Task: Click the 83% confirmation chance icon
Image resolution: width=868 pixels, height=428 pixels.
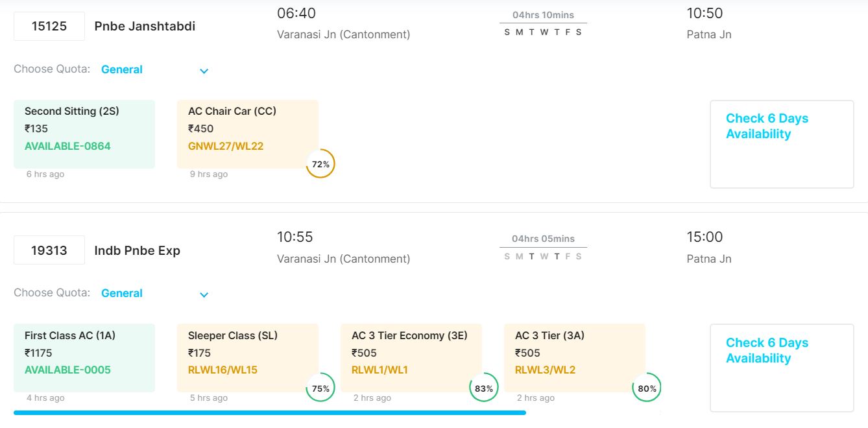Action: (484, 388)
